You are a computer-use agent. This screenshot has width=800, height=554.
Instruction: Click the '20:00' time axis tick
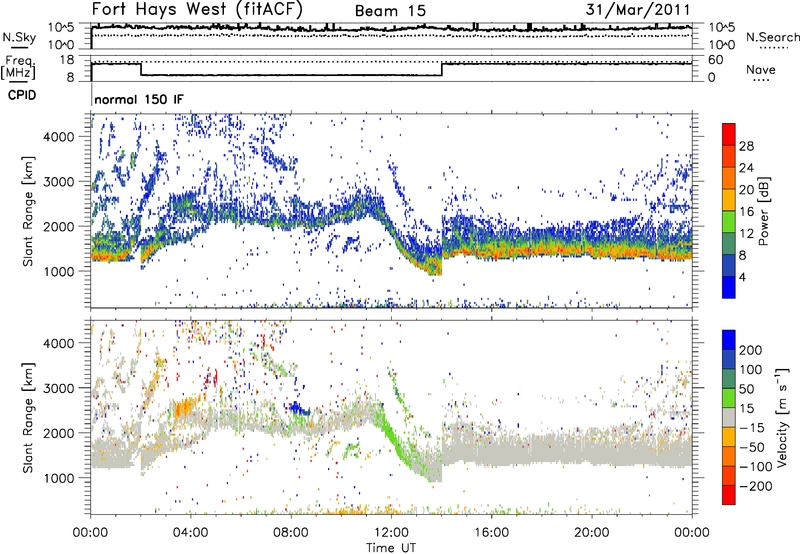[x=592, y=533]
